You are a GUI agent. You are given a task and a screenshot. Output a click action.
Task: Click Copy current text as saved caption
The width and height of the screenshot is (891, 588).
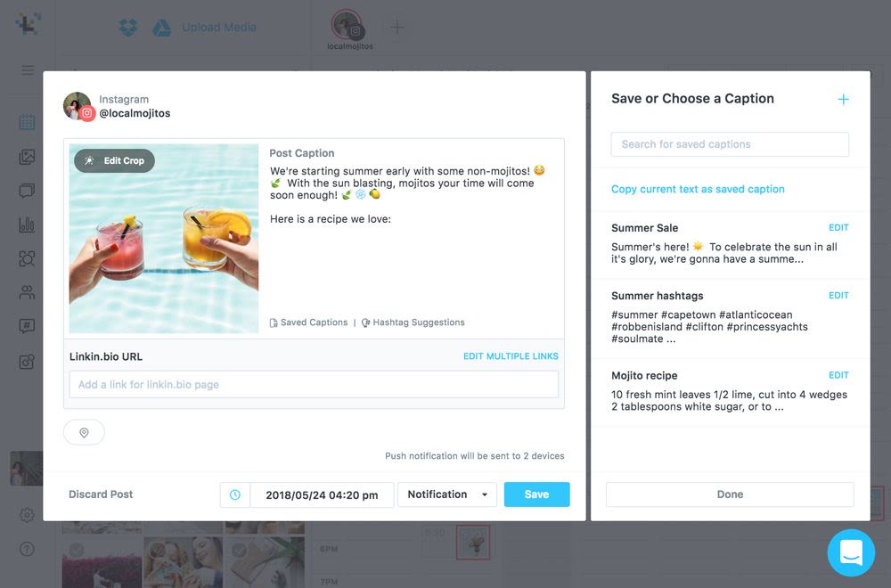tap(698, 189)
